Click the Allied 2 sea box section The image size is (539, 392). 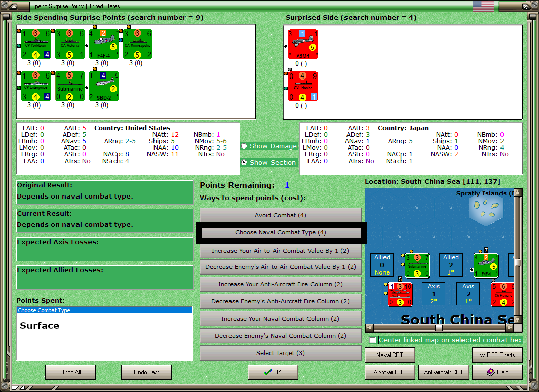click(x=451, y=265)
